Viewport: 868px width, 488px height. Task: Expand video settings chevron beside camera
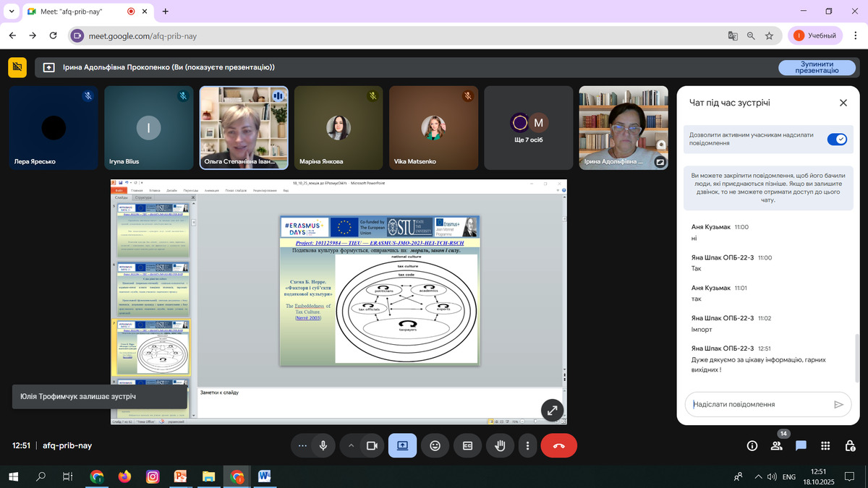[352, 446]
